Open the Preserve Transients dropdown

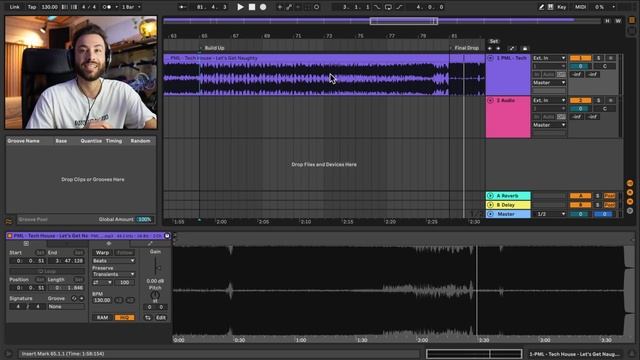113,274
